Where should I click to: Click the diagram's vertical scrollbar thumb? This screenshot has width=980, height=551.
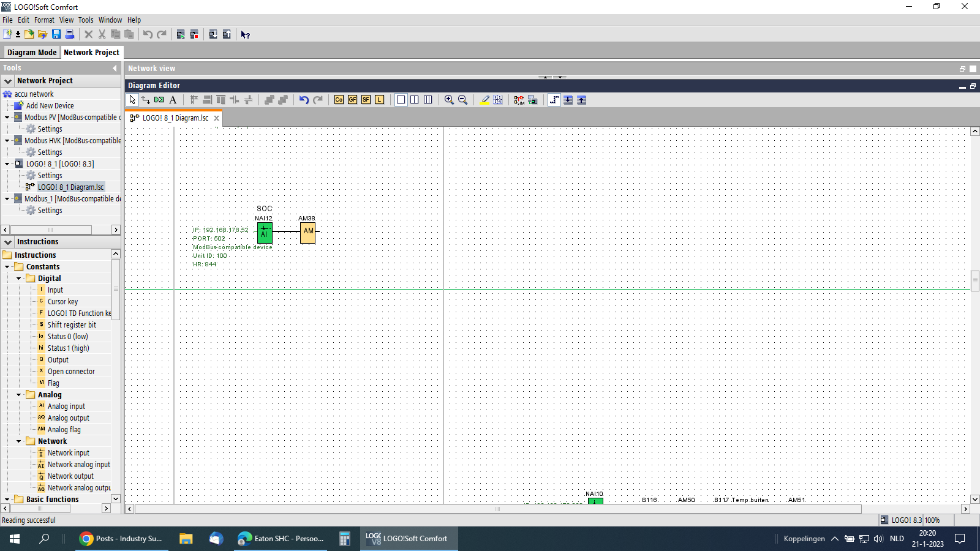(975, 281)
